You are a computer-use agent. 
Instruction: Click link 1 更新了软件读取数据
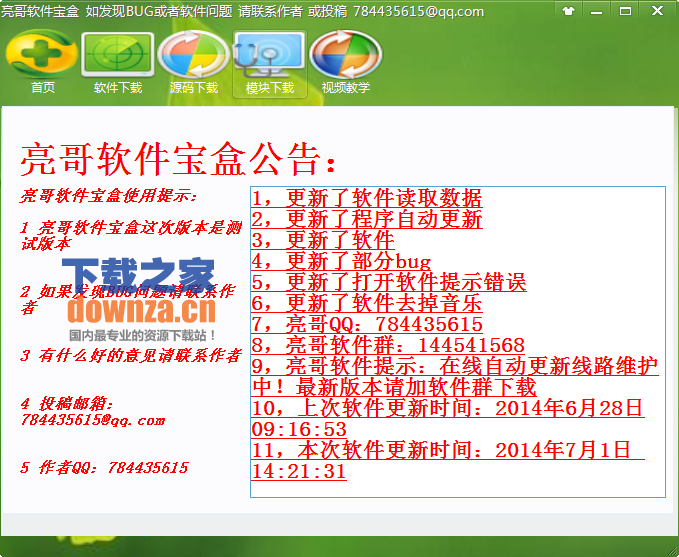pos(366,198)
